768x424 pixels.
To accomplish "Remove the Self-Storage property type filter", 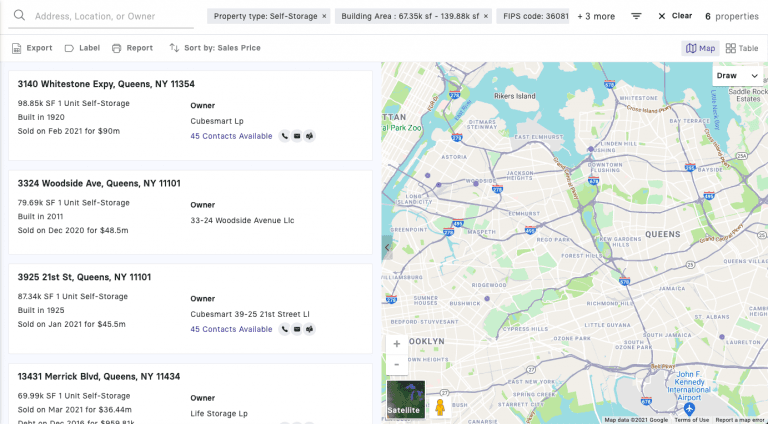I will point(324,17).
